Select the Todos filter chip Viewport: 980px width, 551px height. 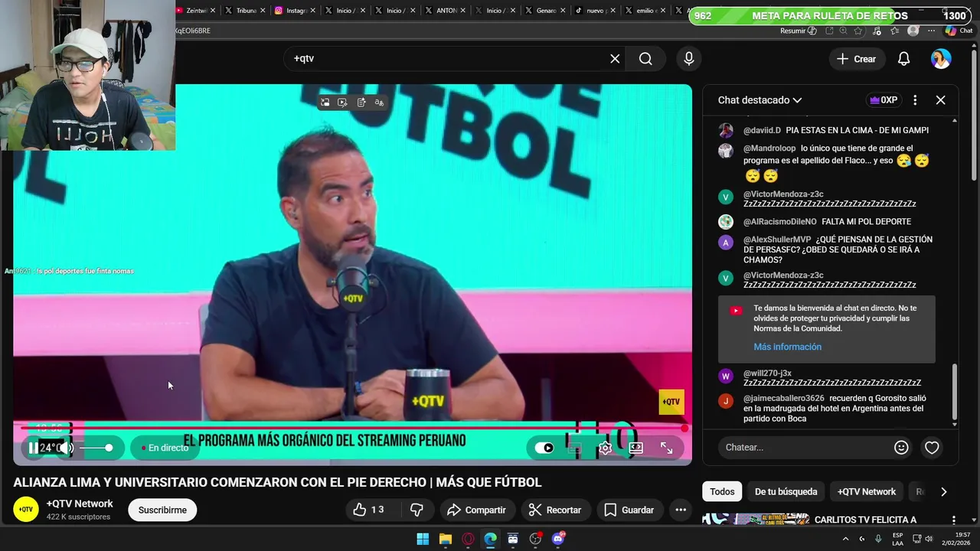point(722,492)
